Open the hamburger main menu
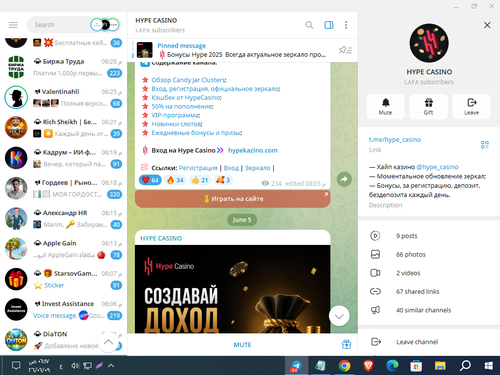500x375 pixels. click(x=13, y=25)
